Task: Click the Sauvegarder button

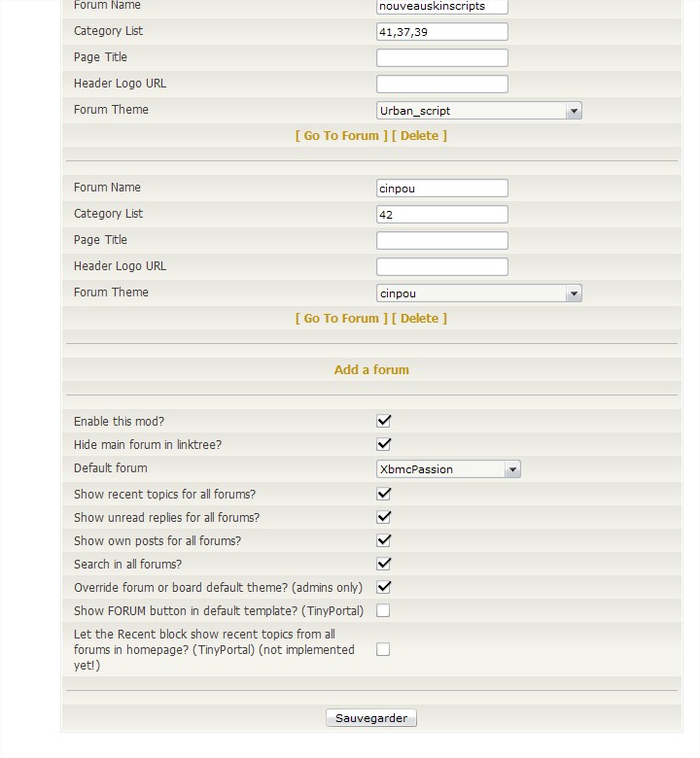Action: click(x=371, y=718)
